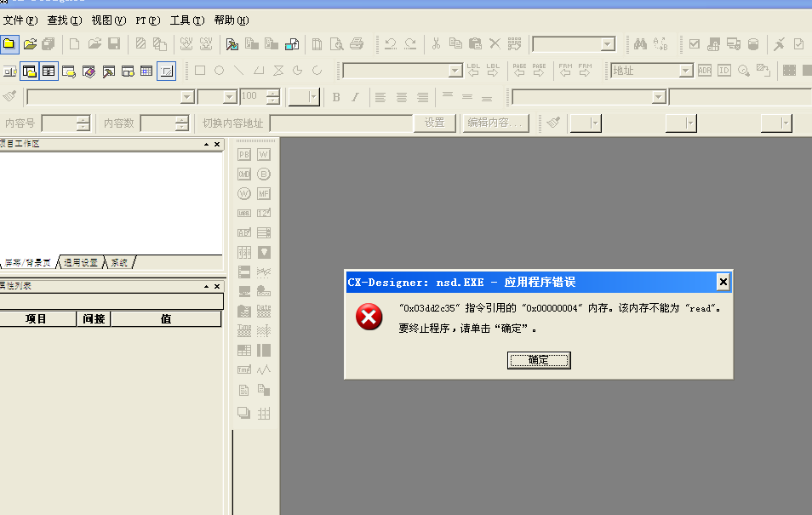The image size is (812, 515).
Task: Click the binoculars Find icon
Action: 640,43
